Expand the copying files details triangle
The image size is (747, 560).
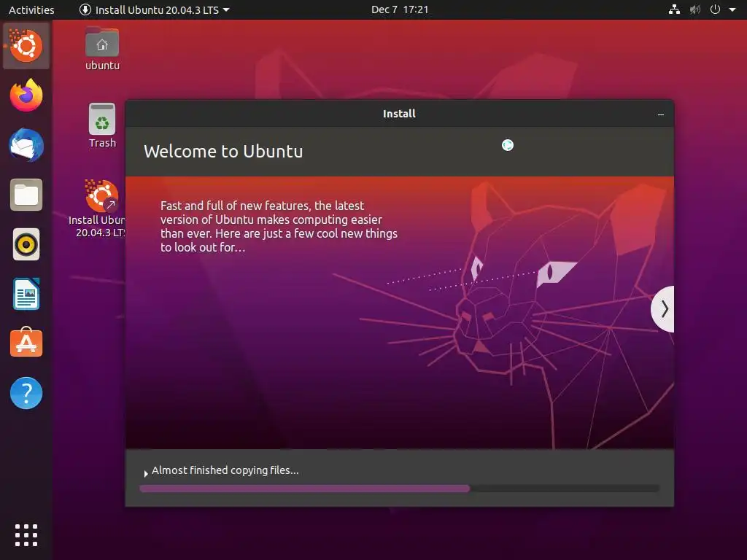(146, 473)
